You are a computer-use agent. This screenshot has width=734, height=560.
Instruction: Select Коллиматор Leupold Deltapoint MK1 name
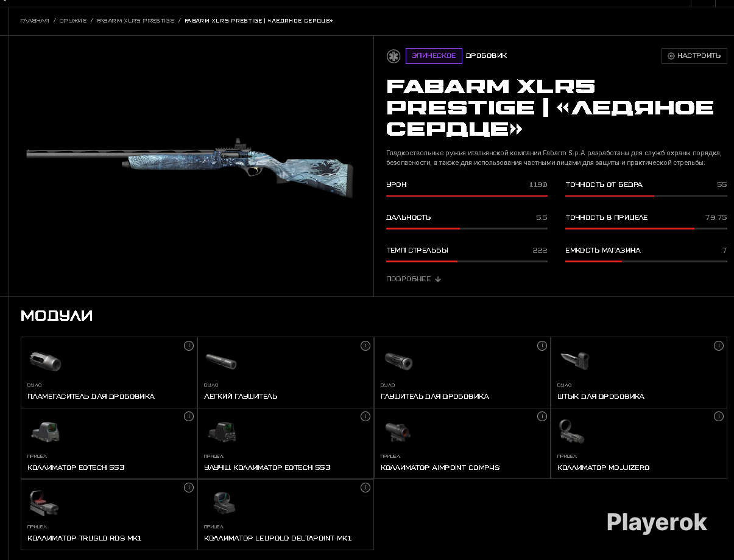(x=278, y=538)
